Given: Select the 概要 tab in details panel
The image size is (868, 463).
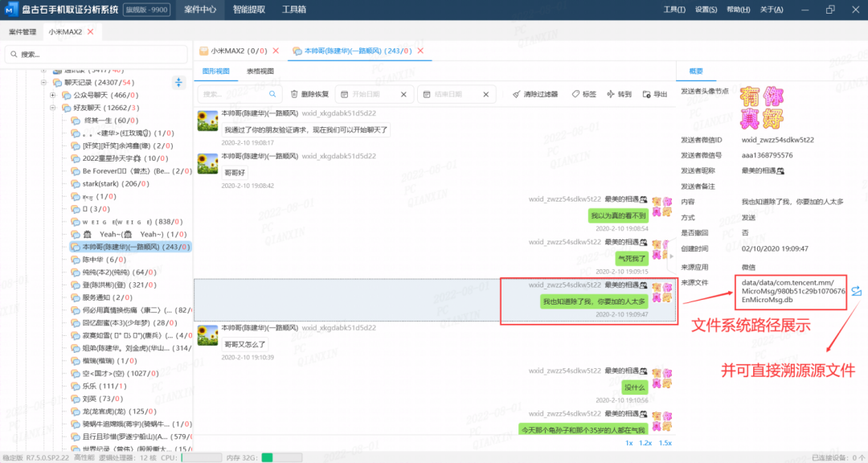Looking at the screenshot, I should (696, 71).
